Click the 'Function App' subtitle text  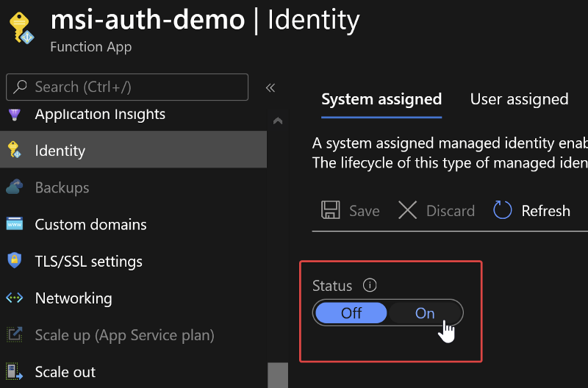coord(90,46)
